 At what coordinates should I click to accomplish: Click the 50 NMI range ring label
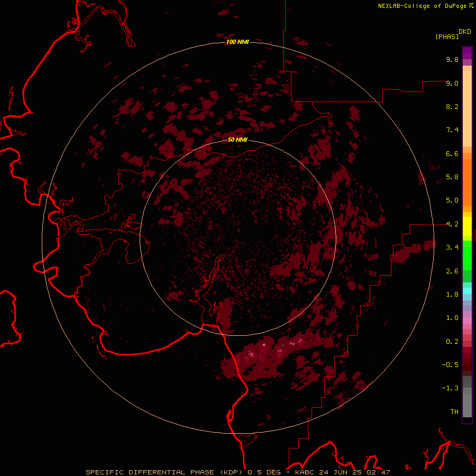click(237, 140)
